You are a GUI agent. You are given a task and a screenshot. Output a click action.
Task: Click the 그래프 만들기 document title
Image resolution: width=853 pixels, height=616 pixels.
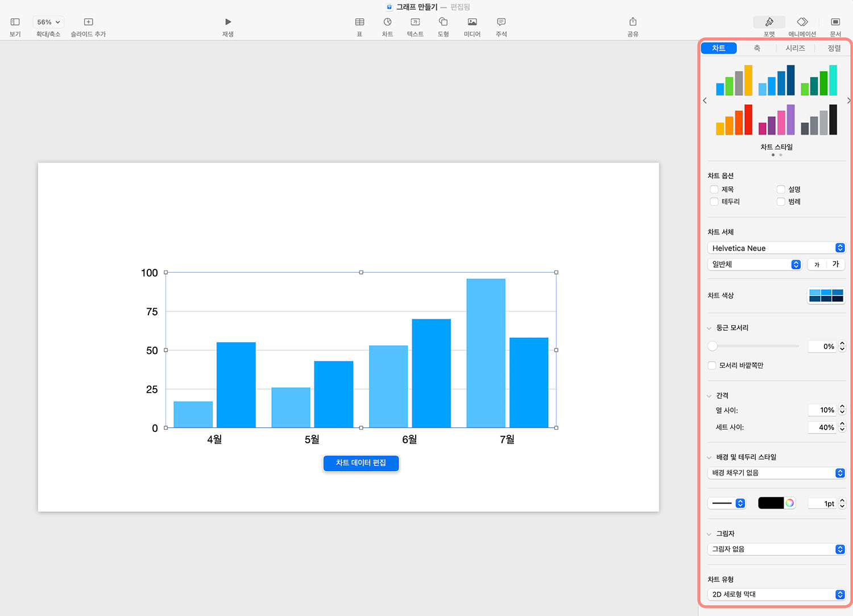click(417, 7)
